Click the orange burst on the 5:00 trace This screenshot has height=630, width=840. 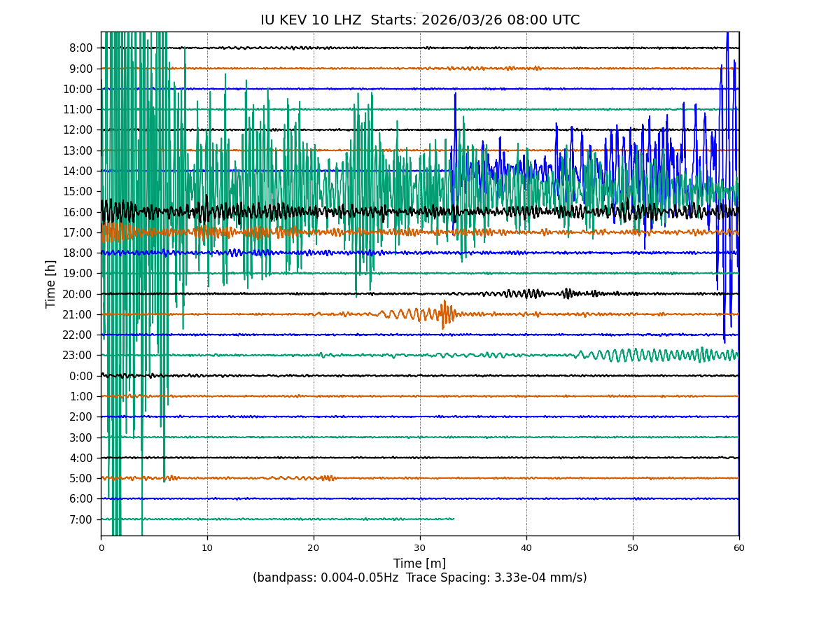[x=328, y=478]
